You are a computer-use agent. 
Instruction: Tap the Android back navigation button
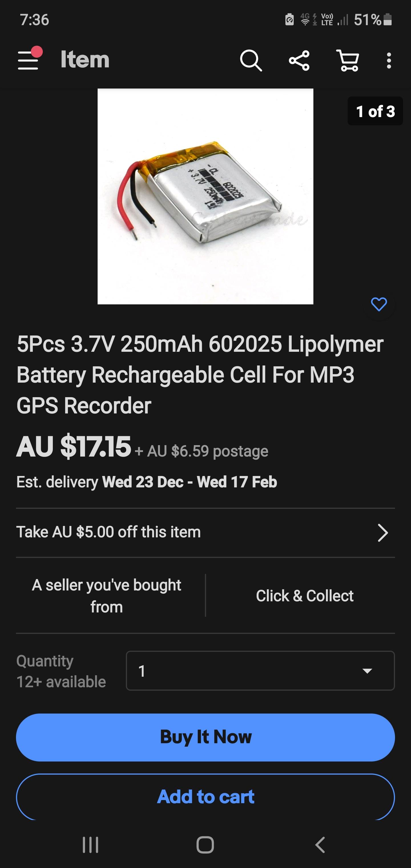click(x=320, y=845)
